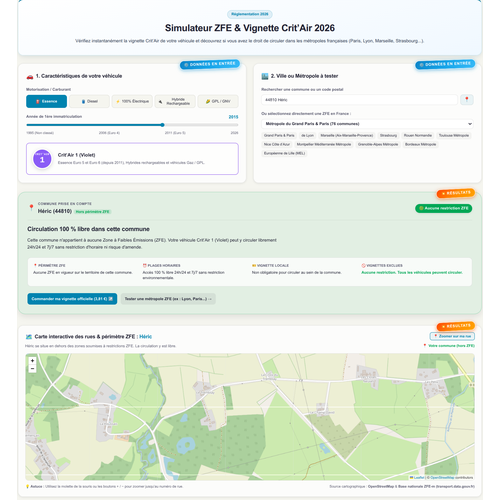Image resolution: width=500 pixels, height=500 pixels.
Task: Click the red car section icon
Action: [30, 76]
